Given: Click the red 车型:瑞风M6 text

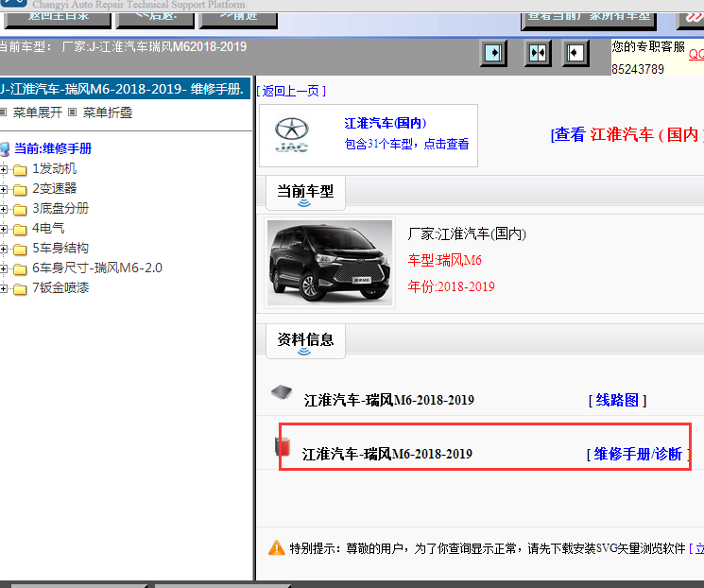Looking at the screenshot, I should tap(444, 260).
